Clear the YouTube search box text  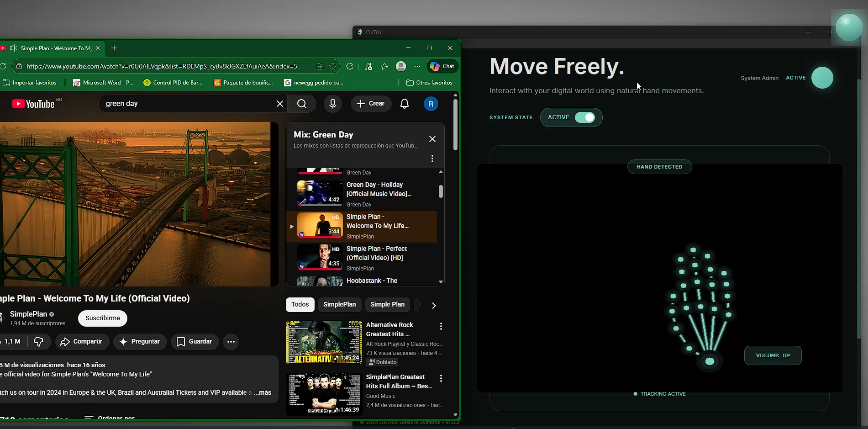280,104
